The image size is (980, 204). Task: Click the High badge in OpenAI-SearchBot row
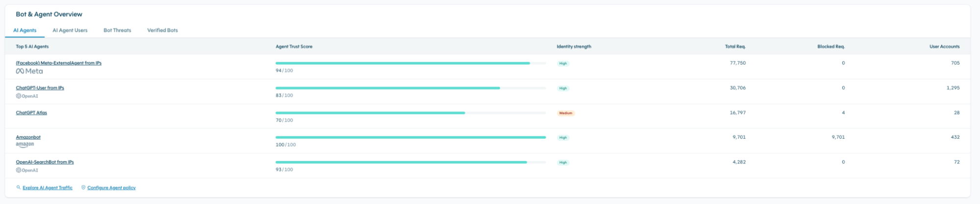(x=563, y=162)
